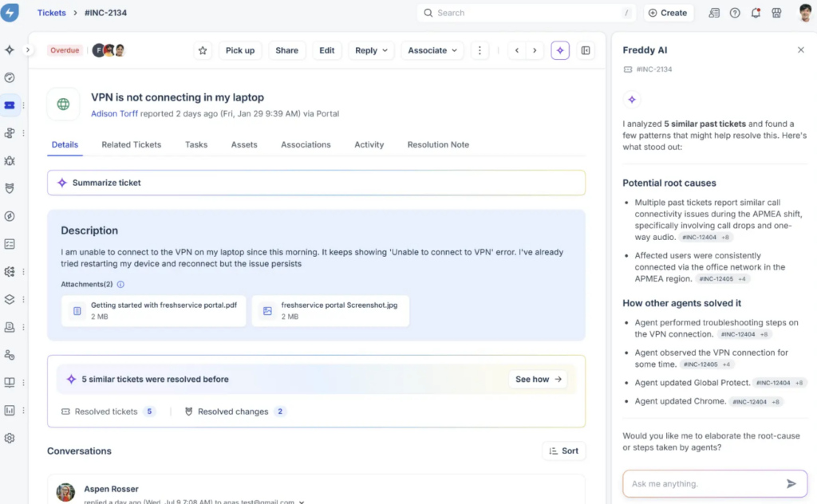Open the book Solutions icon in sidebar
The image size is (817, 504).
click(x=10, y=382)
